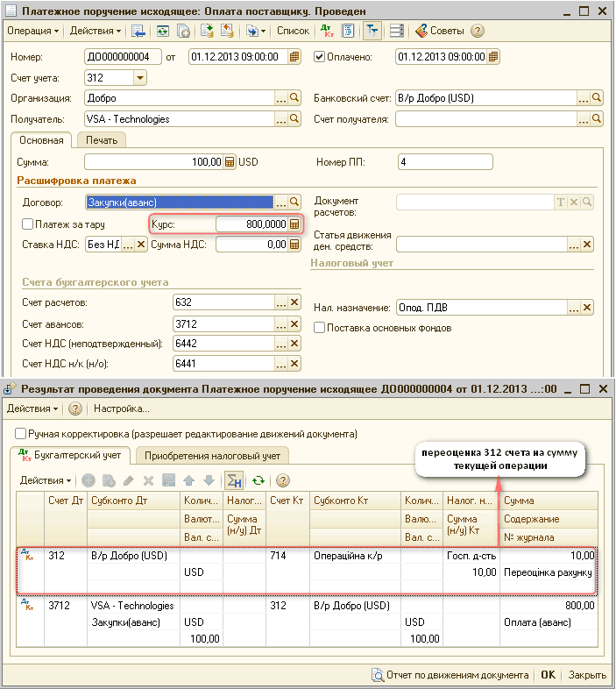Screen dimensions: 616x689
Task: Check Ручная корректировка checkbox
Action: click(x=21, y=434)
